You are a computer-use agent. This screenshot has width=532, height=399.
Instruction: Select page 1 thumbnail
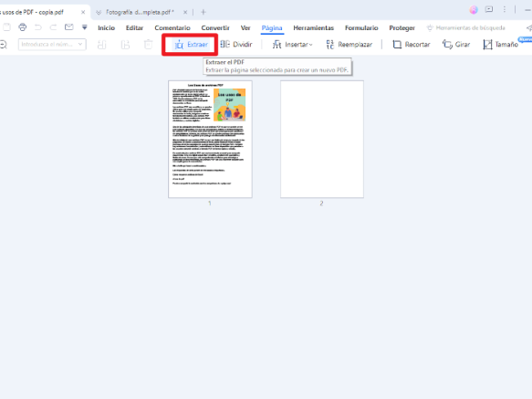pyautogui.click(x=210, y=139)
